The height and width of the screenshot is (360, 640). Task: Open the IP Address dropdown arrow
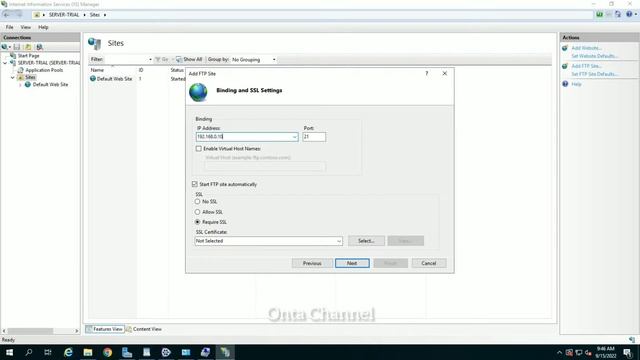[294, 137]
